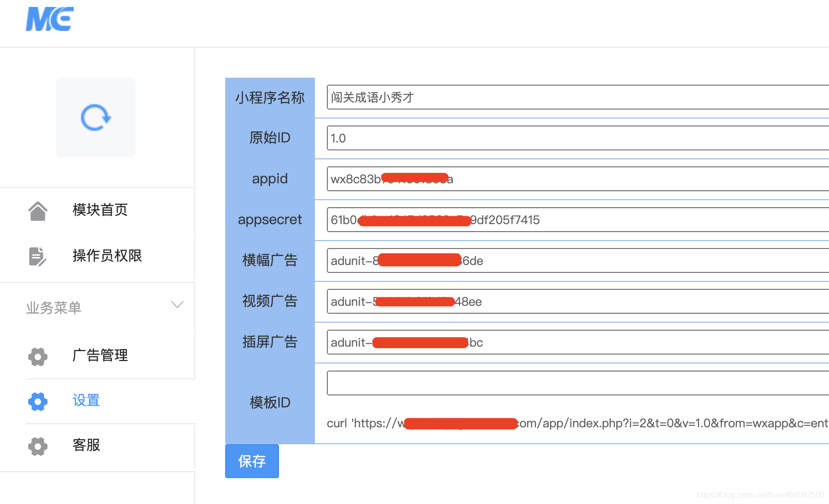Viewport: 829px width, 504px height.
Task: Click the gear icon beside 客服
Action: pos(38,446)
